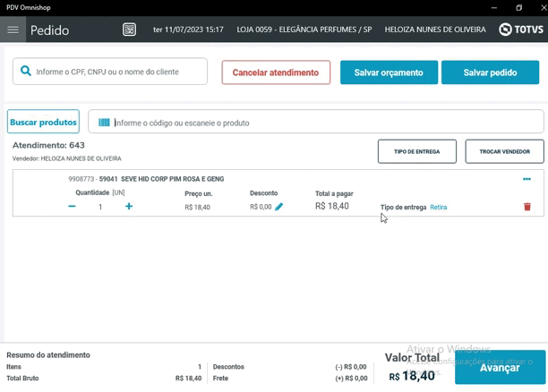Open item options three-dot menu
The image size is (548, 392).
(527, 179)
